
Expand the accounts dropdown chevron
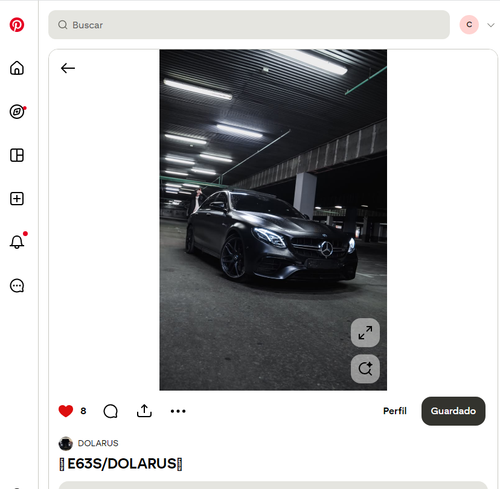click(491, 25)
